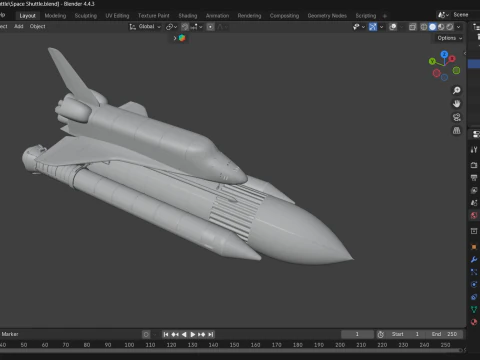Switch to the Geometry Nodes workspace tab

click(327, 16)
